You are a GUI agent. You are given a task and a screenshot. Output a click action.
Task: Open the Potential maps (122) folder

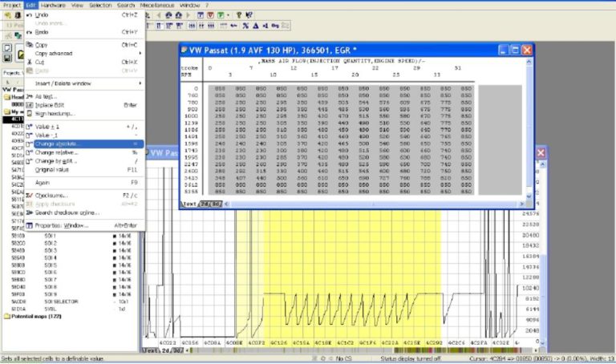(36, 316)
